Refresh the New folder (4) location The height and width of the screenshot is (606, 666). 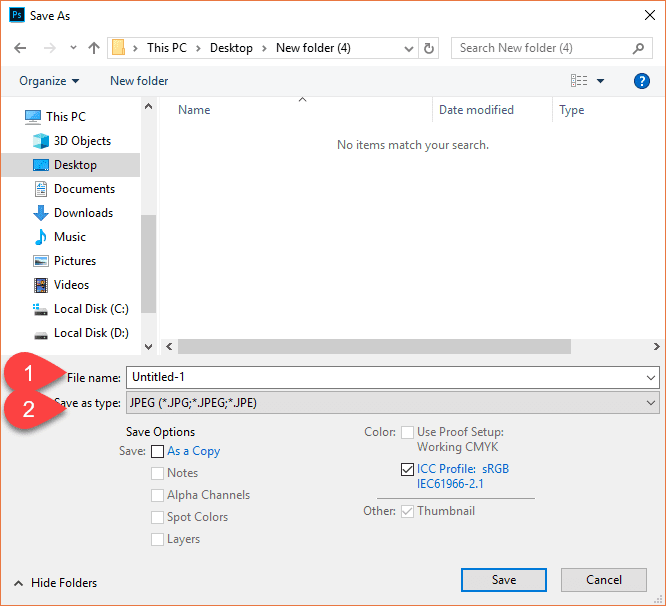click(x=429, y=48)
